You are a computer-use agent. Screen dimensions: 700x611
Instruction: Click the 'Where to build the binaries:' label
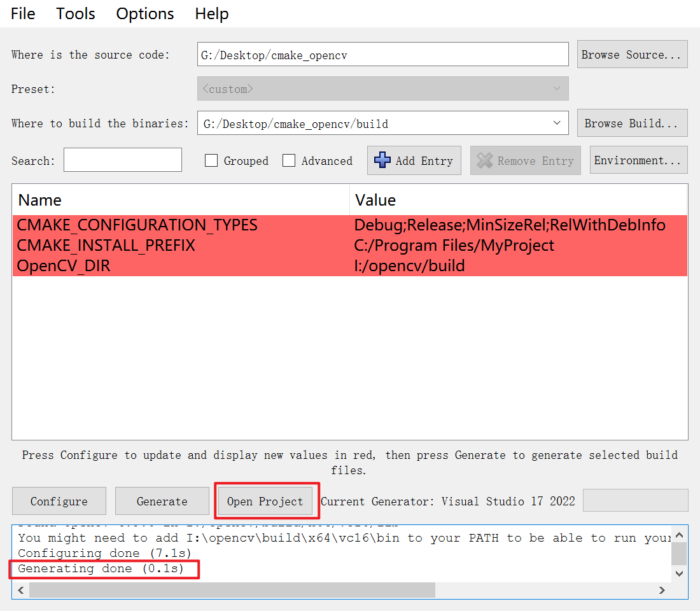click(100, 123)
